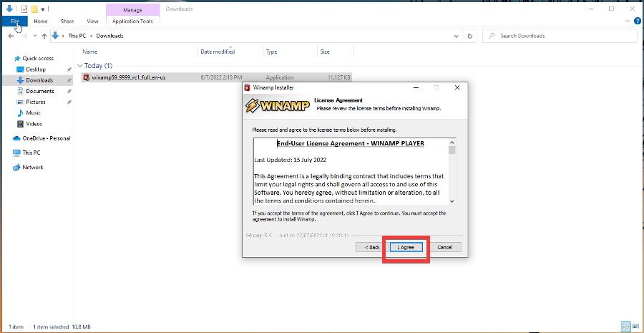Open the View ribbon tab
Image resolution: width=644 pixels, height=333 pixels.
tap(92, 21)
